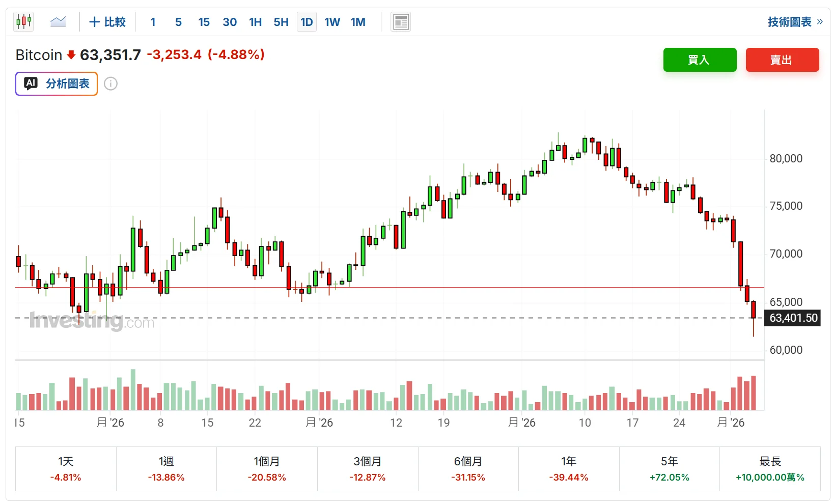Open the news panel icon in toolbar

pyautogui.click(x=401, y=22)
